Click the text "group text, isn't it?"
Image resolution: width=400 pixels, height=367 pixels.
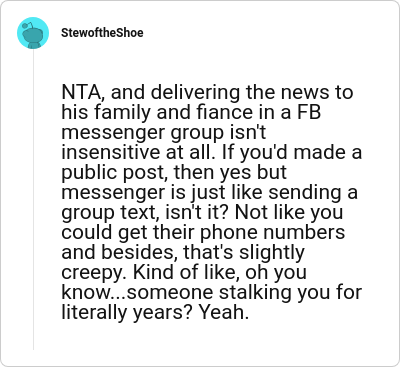pos(146,212)
